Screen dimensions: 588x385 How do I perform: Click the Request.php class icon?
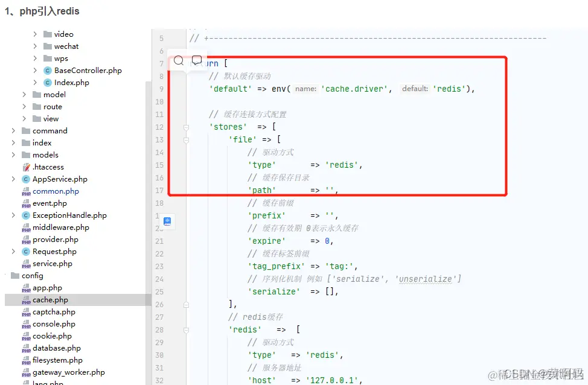pyautogui.click(x=26, y=252)
